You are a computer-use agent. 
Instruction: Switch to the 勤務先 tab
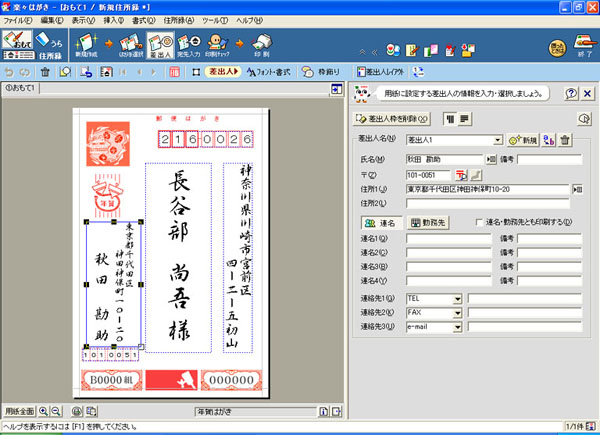[x=429, y=222]
